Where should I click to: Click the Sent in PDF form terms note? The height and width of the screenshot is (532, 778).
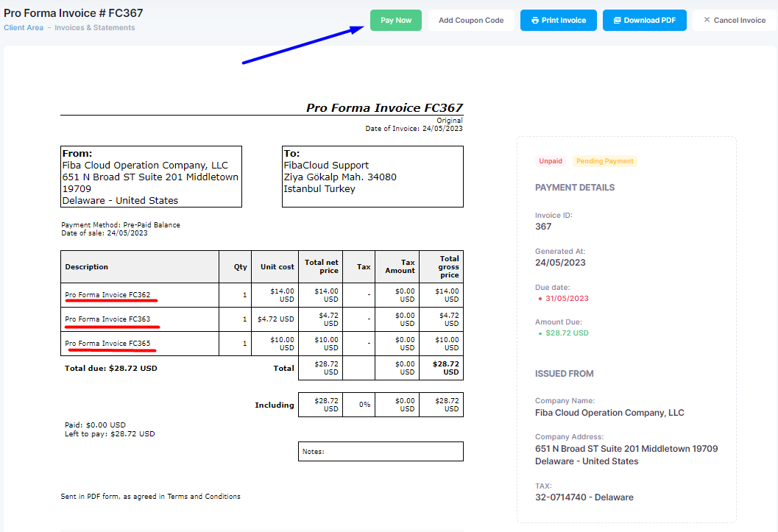pyautogui.click(x=150, y=496)
